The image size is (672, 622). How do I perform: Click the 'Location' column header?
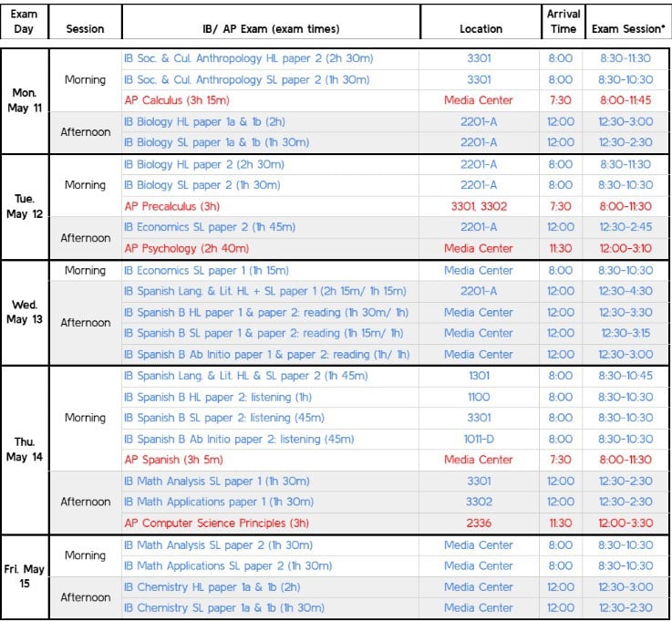coord(481,22)
